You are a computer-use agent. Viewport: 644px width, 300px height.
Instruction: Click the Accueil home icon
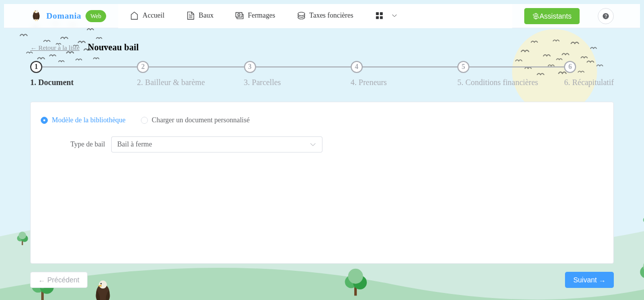134,16
